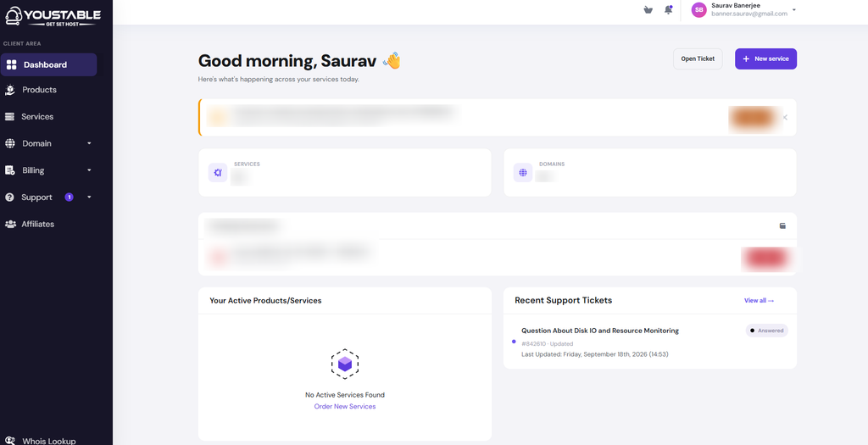Click View all support tickets link
The height and width of the screenshot is (445, 868).
759,301
